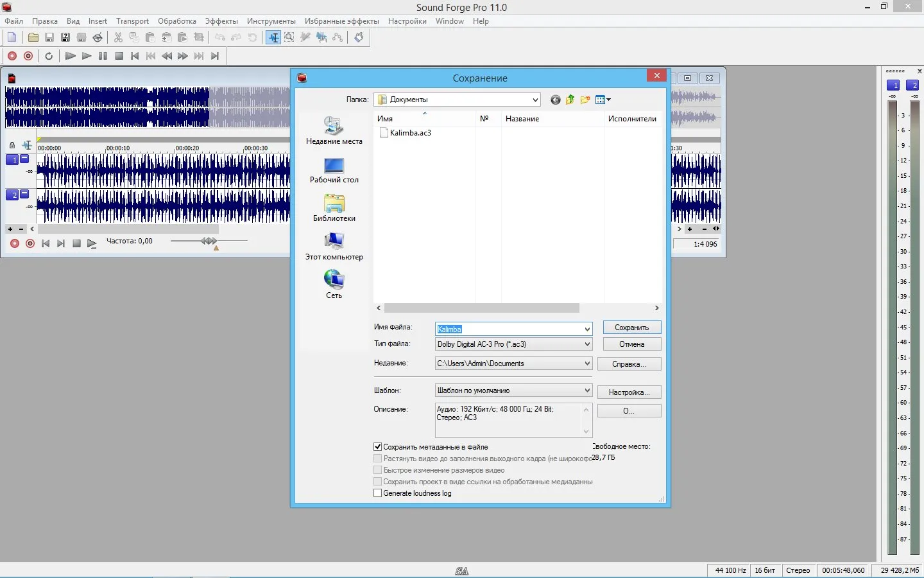The image size is (924, 578).
Task: Toggle channel 1 minimize button in waveform
Action: tap(24, 159)
